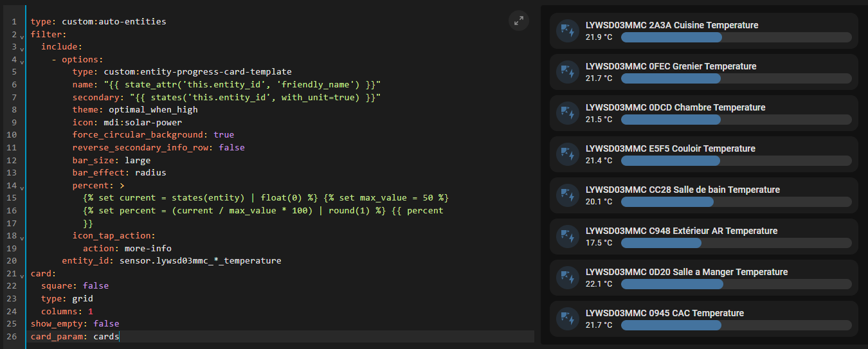Fold the icon_tap_action block

21,238
